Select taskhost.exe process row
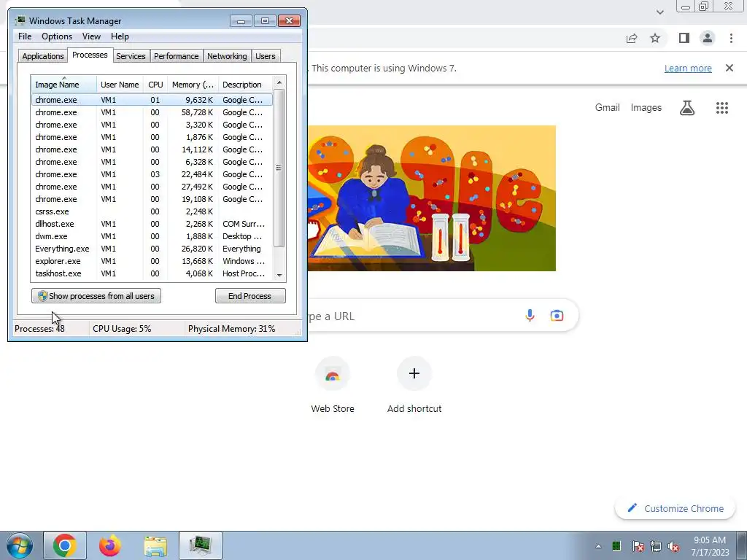The image size is (747, 560). pos(152,273)
